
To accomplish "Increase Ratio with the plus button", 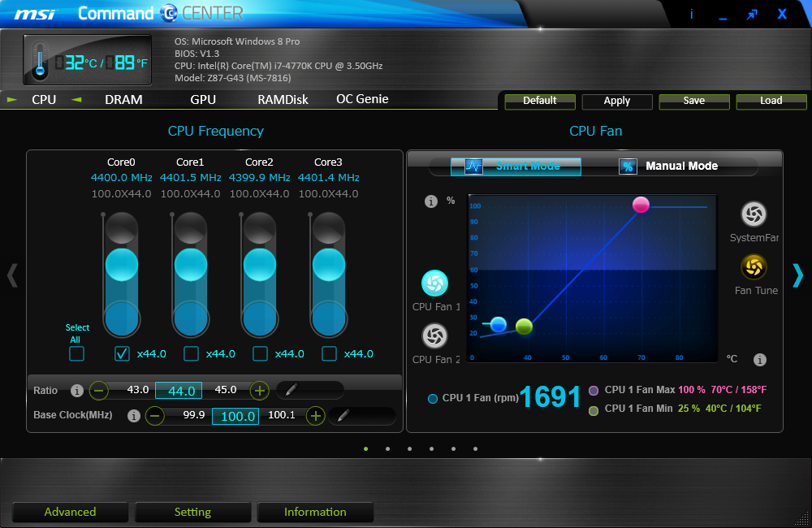I will 260,390.
